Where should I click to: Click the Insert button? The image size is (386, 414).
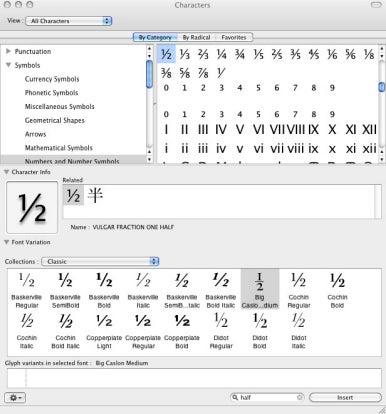tap(345, 397)
